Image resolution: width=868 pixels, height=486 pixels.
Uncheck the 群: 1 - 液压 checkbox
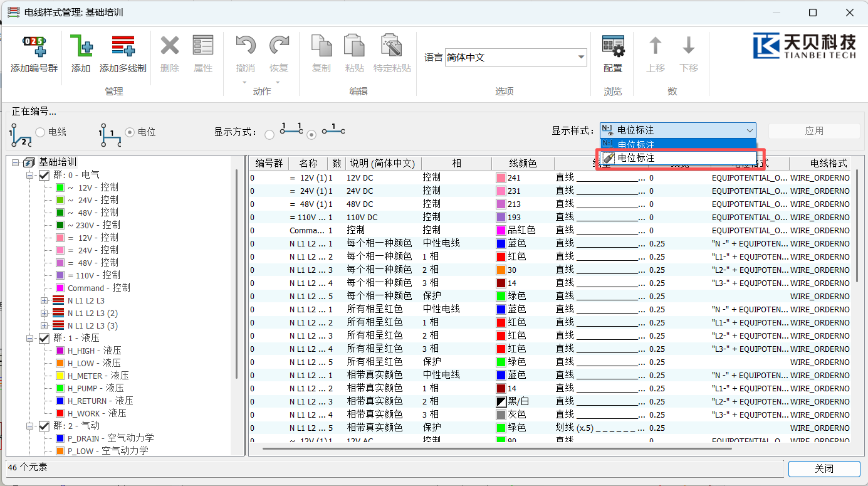click(44, 338)
